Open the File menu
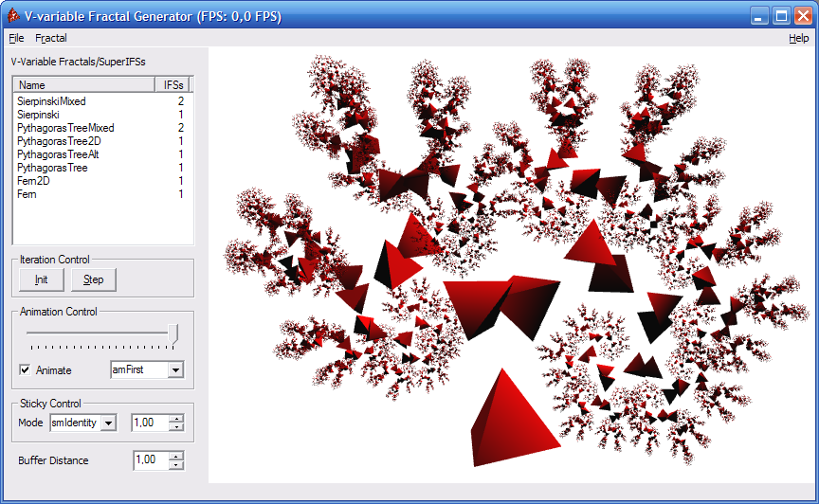Image resolution: width=819 pixels, height=504 pixels. tap(16, 38)
